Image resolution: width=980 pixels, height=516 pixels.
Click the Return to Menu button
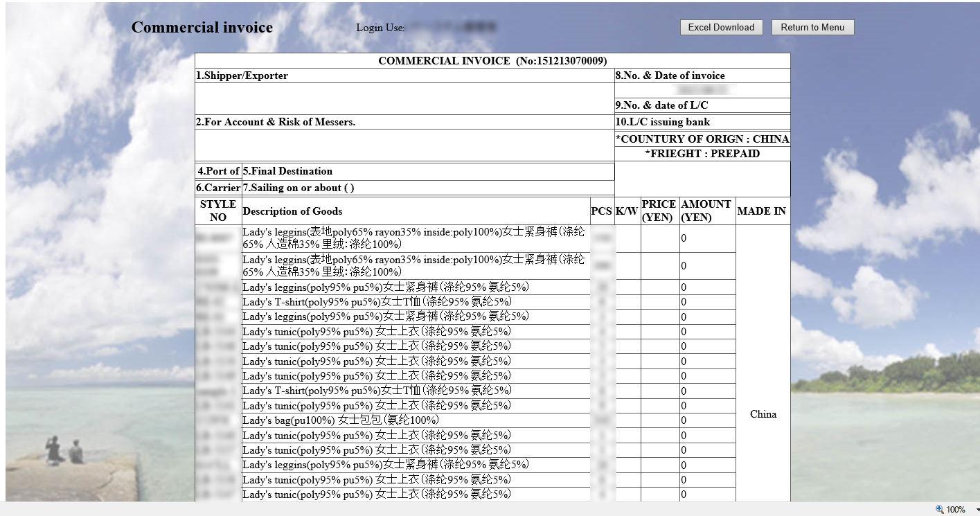click(x=812, y=27)
